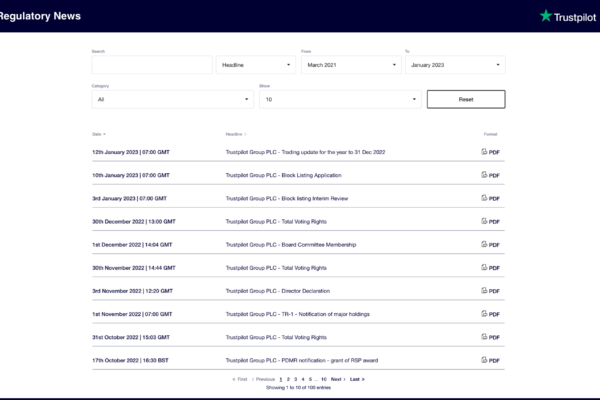Open headline Director Declaration

click(x=277, y=291)
